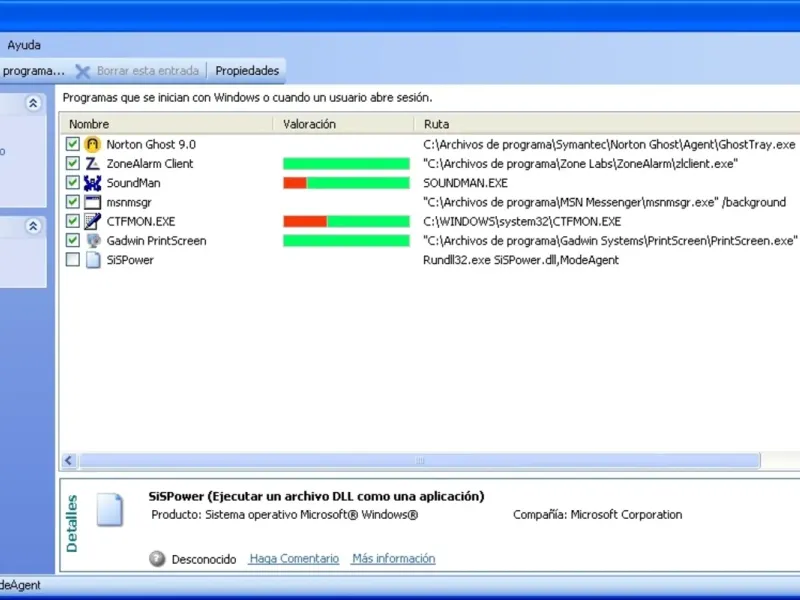Image resolution: width=800 pixels, height=600 pixels.
Task: Click the vertical Detalles panel label
Action: tap(72, 523)
